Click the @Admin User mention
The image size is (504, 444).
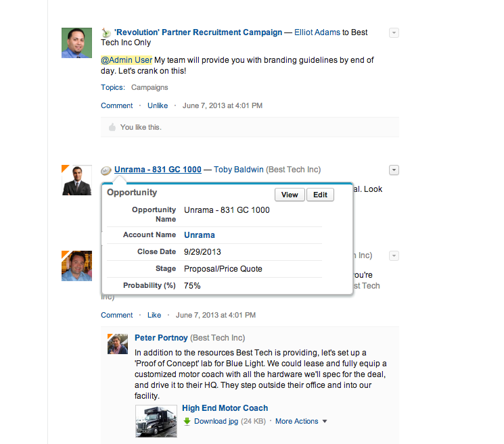[x=127, y=60]
